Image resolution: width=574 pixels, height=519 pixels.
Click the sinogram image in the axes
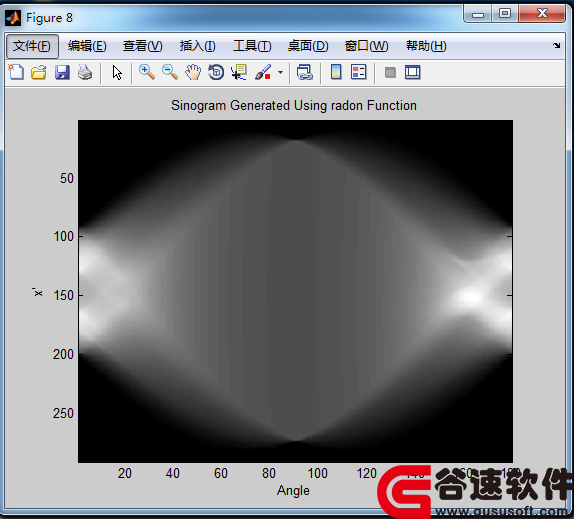(x=295, y=291)
